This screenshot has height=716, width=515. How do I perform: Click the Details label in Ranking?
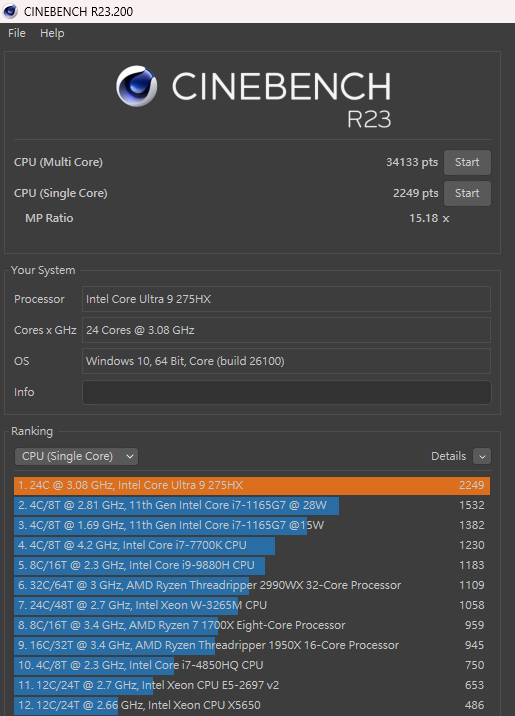(x=448, y=456)
